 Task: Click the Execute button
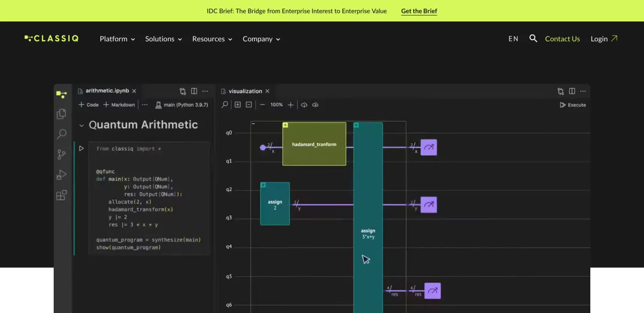tap(573, 105)
